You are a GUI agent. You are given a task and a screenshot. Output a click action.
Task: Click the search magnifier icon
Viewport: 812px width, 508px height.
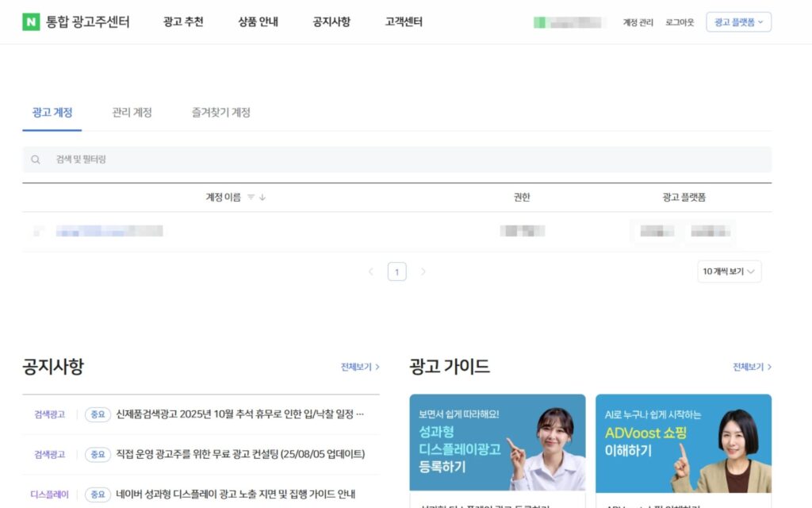click(35, 160)
